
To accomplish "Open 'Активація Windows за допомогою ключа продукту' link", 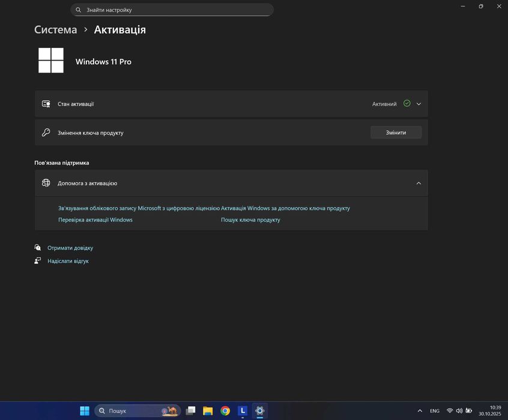I will pyautogui.click(x=285, y=208).
